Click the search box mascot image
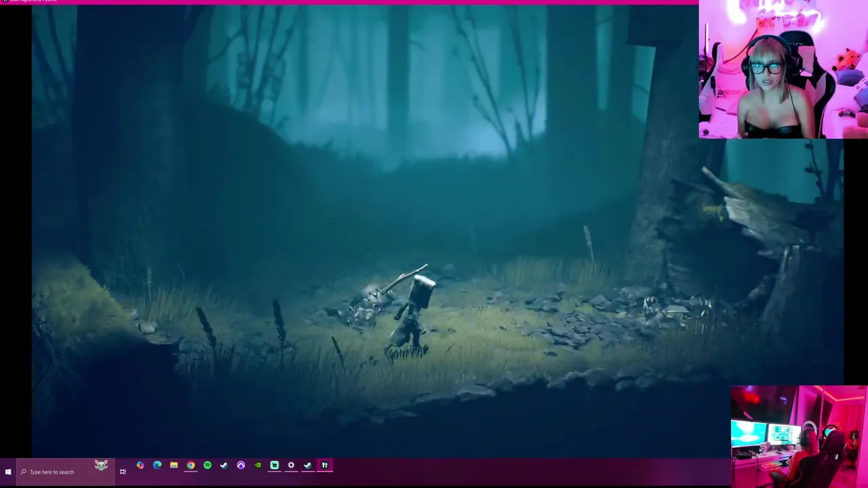This screenshot has width=868, height=488. 101,465
